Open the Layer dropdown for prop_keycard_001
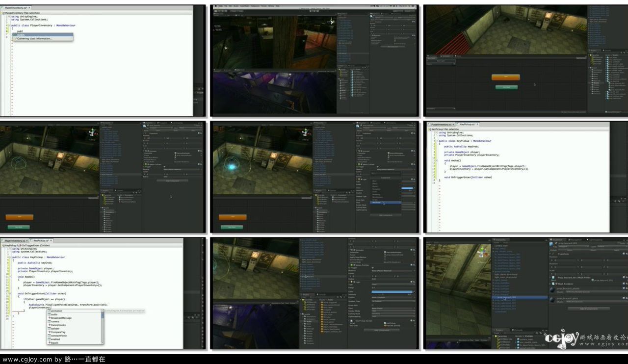Screen dimensions: 628x364 pyautogui.click(x=612, y=246)
